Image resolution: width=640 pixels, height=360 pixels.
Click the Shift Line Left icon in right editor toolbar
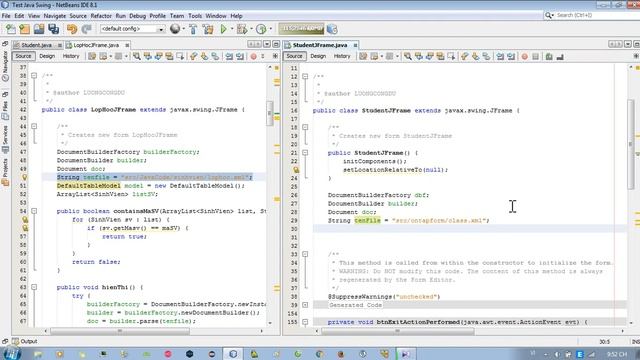click(x=500, y=56)
